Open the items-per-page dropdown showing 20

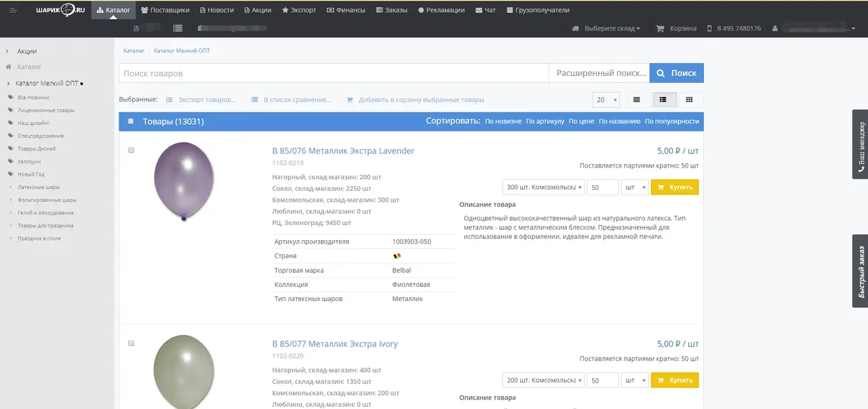(x=606, y=100)
